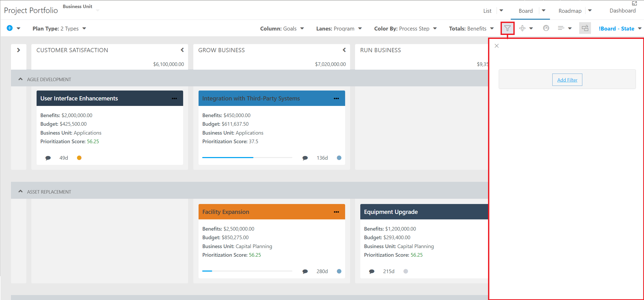Click Budget $425,500.00 on User Interface Enhancements
This screenshot has width=644, height=300.
(x=63, y=124)
